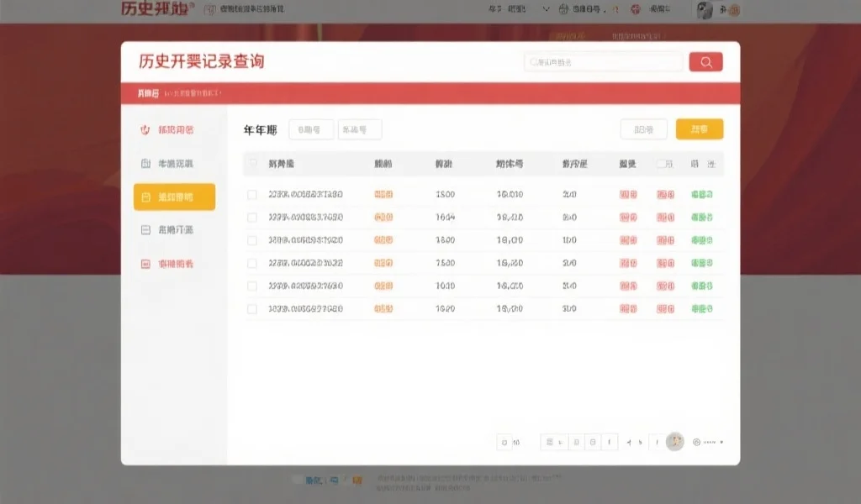Screen dimensions: 861x504
Task: Click the second sidebar item's document icon
Action: click(x=145, y=164)
